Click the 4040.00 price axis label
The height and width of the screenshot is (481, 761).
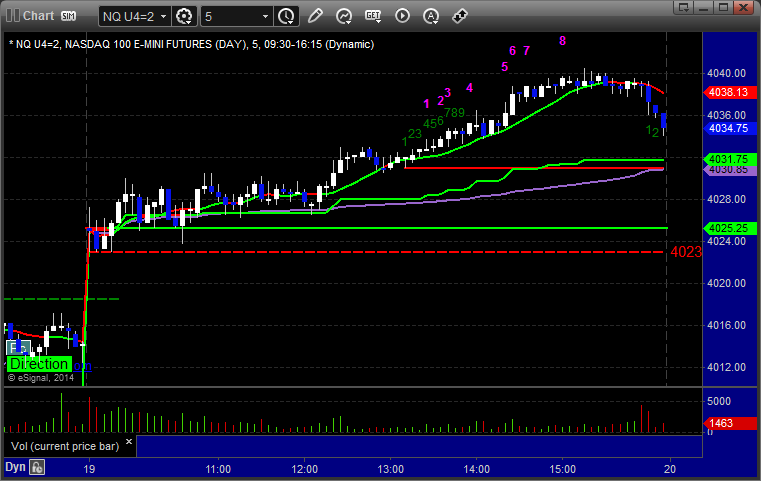coord(727,73)
